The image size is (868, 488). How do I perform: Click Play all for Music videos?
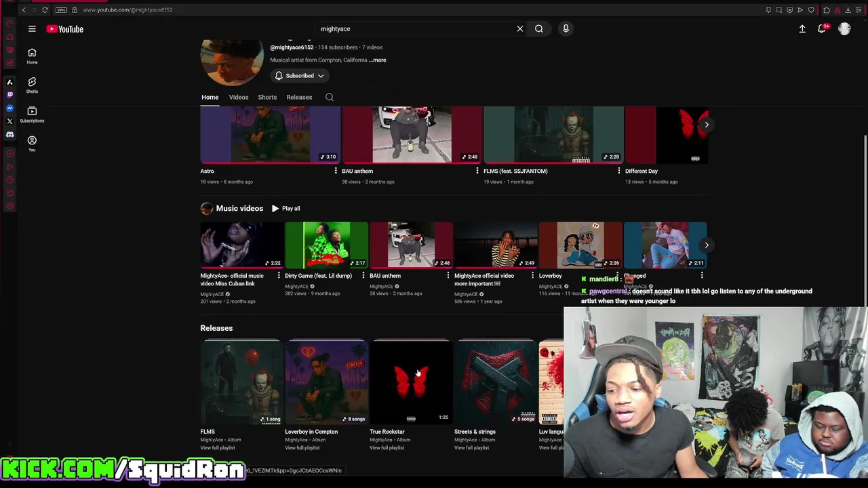pyautogui.click(x=285, y=209)
